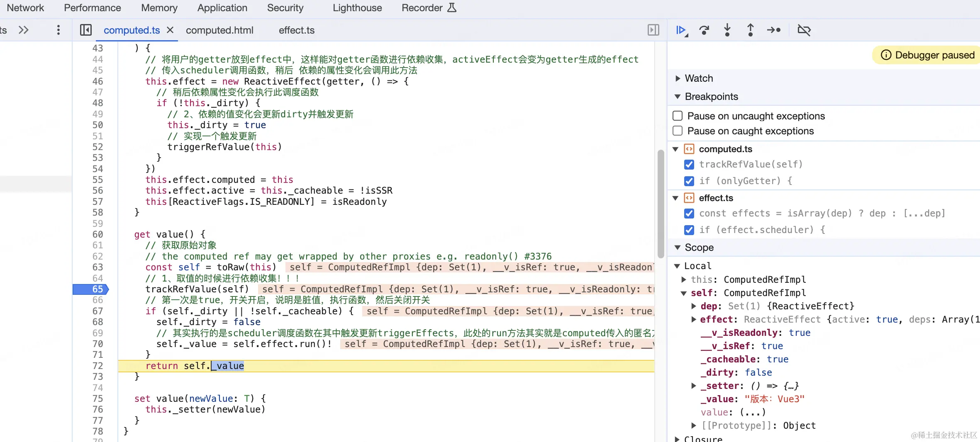Click triggerRefValue(this) on line 52
The height and width of the screenshot is (442, 980).
pos(224,147)
